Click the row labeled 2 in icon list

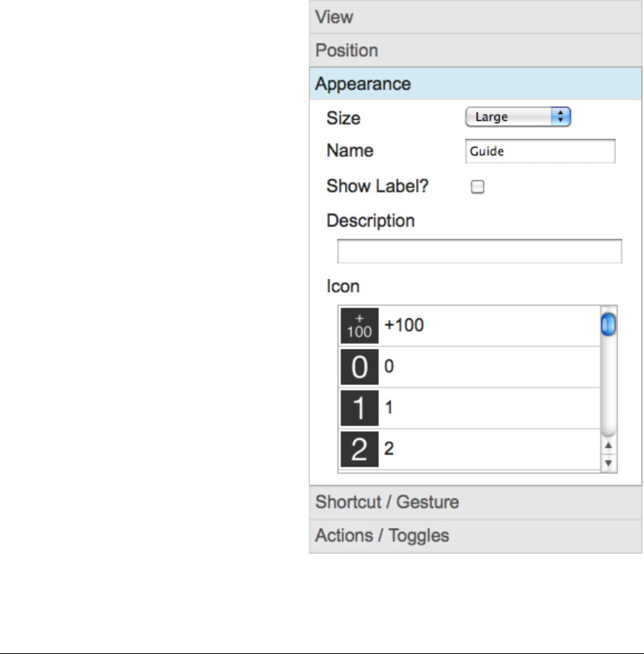[x=470, y=449]
